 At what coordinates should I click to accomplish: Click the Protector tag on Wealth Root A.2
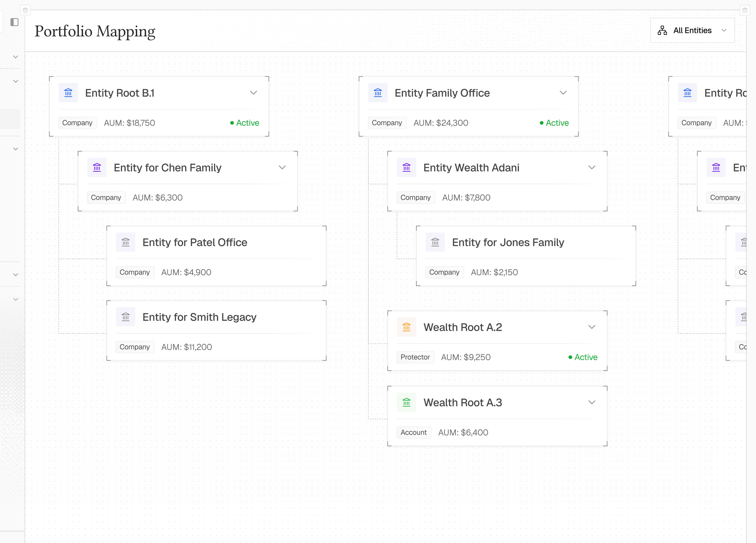point(415,357)
